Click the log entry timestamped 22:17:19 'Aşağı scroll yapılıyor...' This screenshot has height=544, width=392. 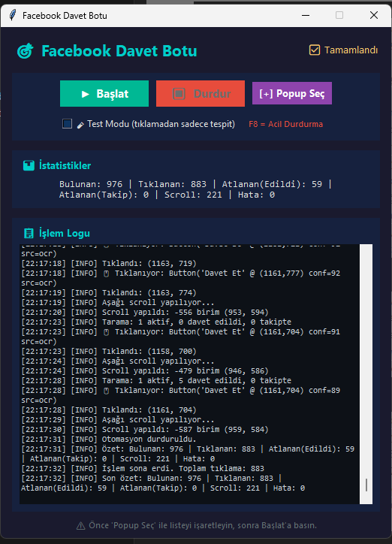tap(118, 303)
